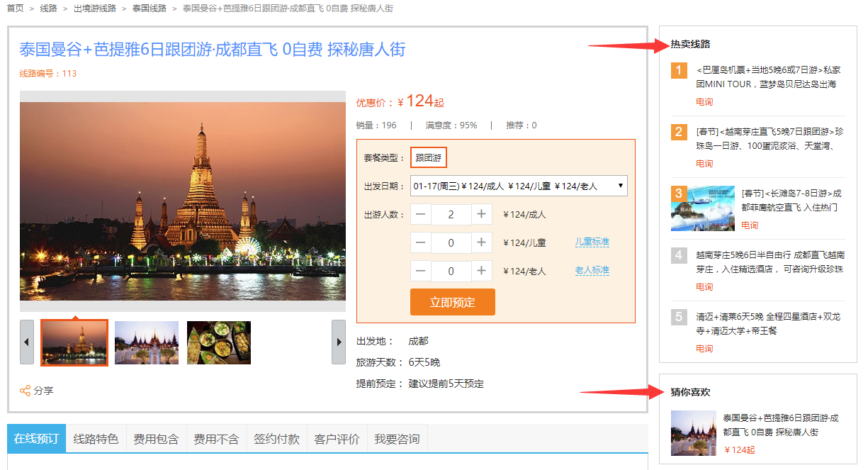868x470 pixels.
Task: Increase child traveler count with plus button
Action: [x=482, y=242]
